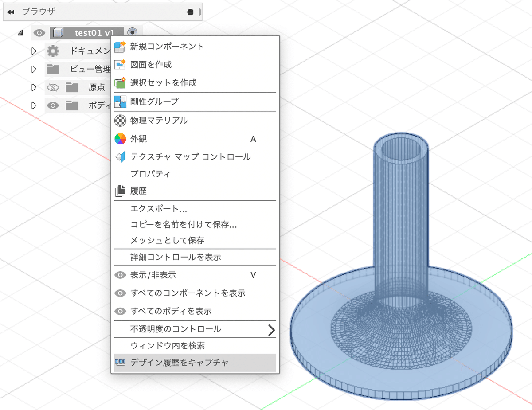Collapse the browser panel with double-arrow icon

[x=11, y=12]
